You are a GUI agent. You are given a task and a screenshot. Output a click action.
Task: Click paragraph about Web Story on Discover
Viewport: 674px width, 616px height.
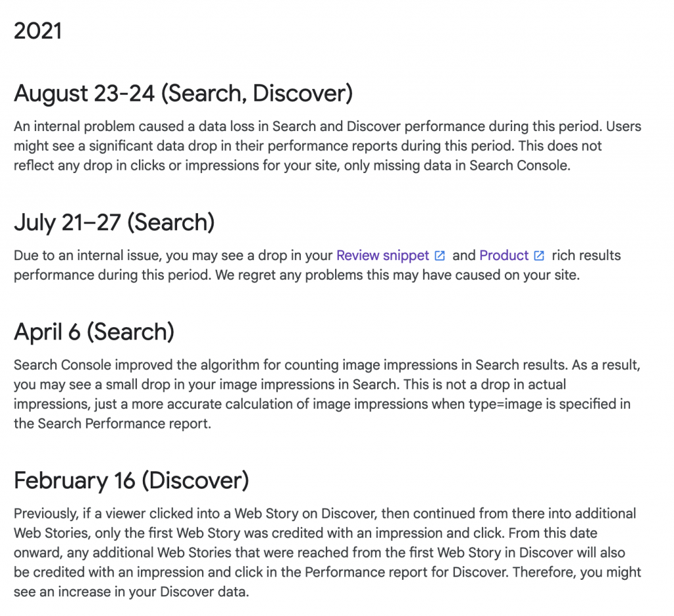(328, 552)
